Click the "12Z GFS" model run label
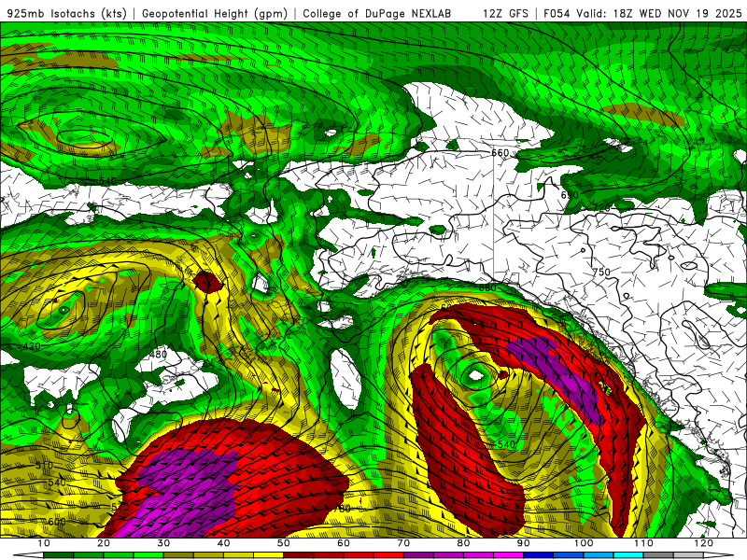Image resolution: width=747 pixels, height=560 pixels. point(505,13)
